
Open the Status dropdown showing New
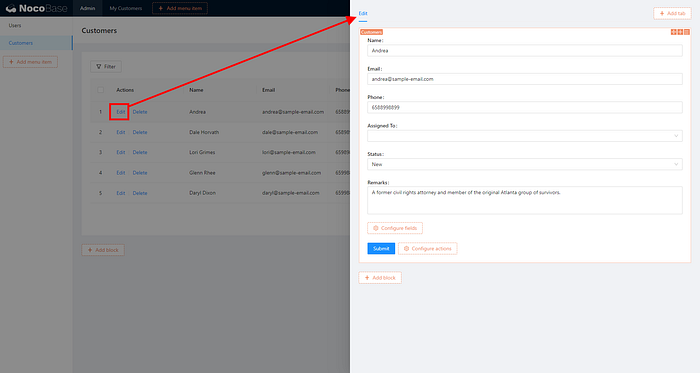click(x=525, y=164)
